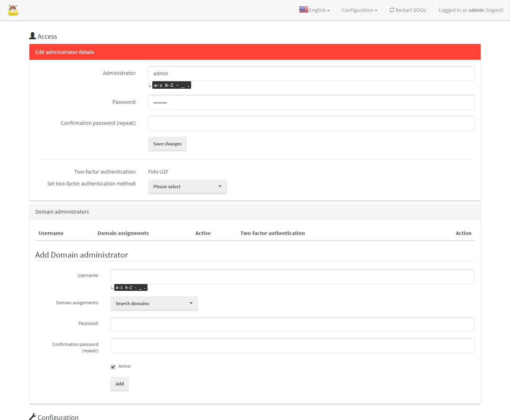Click the caret arrow on the Search domains dropdown
The width and height of the screenshot is (510, 420).
click(x=192, y=303)
